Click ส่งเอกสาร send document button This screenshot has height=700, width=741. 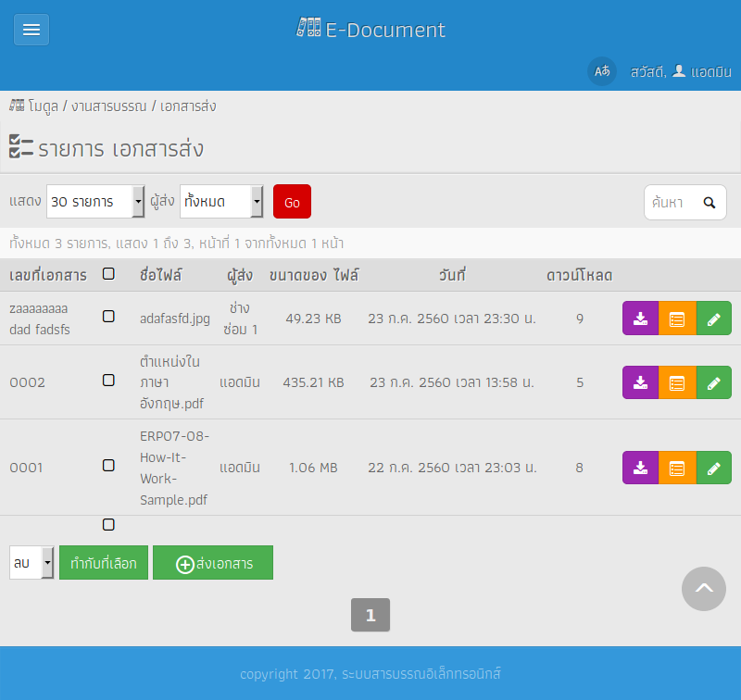tap(213, 563)
